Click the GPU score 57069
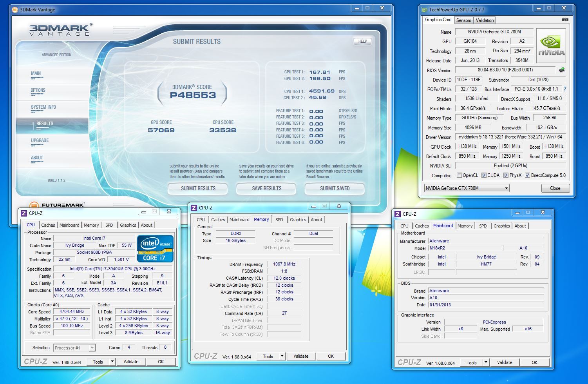 [x=161, y=130]
